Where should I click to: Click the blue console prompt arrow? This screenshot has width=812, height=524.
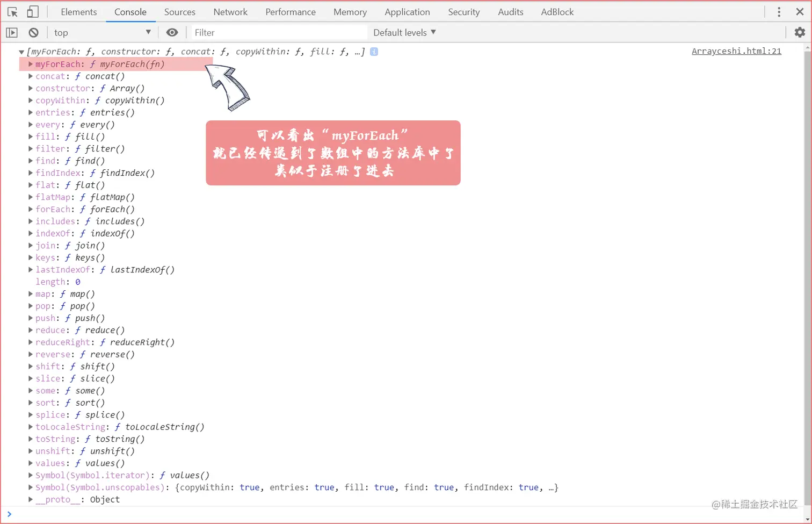point(10,515)
